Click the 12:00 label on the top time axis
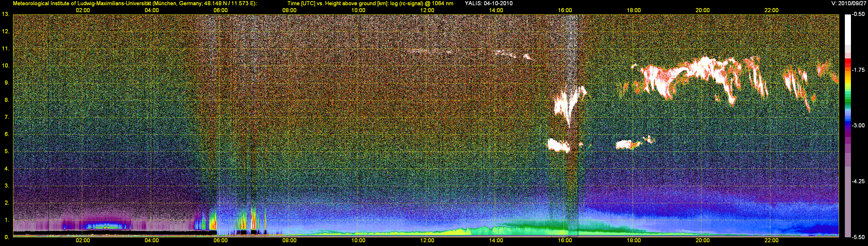Viewport: 868px width, 246px height. coord(427,10)
